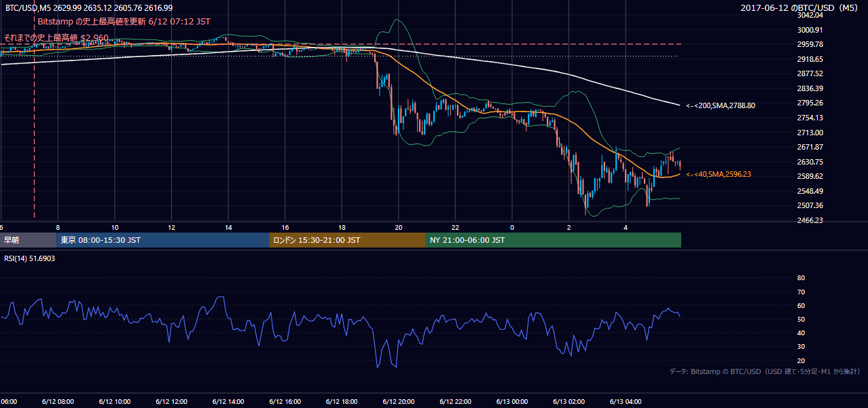This screenshot has height=408, width=868.
Task: Click RSI scale value 30
Action: (x=801, y=347)
